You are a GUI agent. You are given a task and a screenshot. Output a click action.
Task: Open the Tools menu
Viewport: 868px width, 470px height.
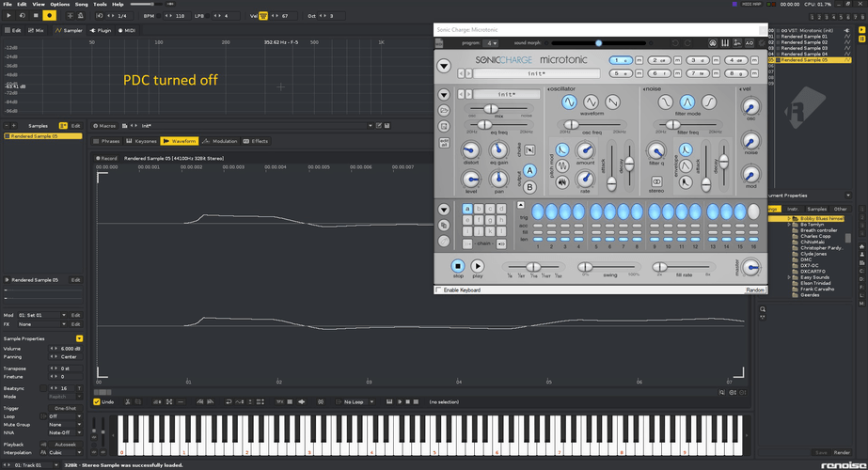(100, 4)
